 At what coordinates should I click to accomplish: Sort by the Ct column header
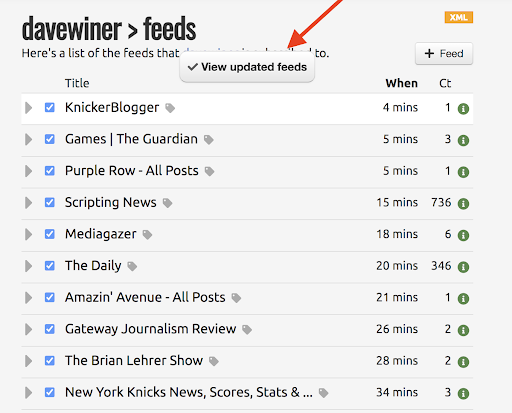(445, 83)
